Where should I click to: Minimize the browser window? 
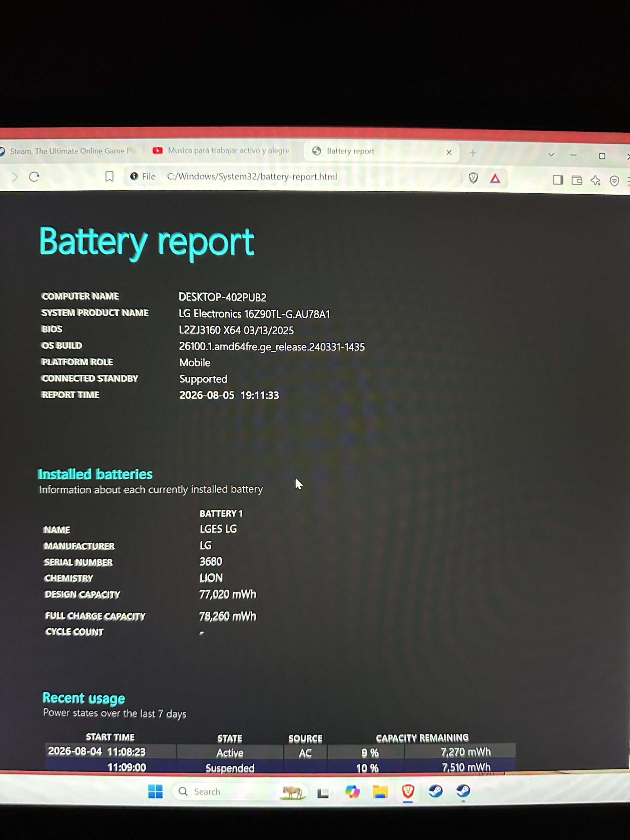coord(574,155)
